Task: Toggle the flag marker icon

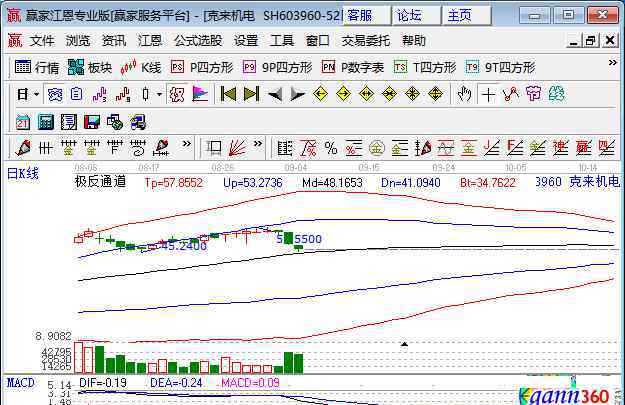Action: click(x=200, y=94)
